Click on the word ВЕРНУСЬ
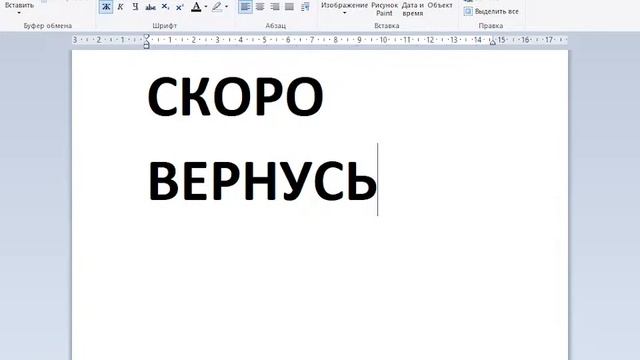The width and height of the screenshot is (640, 360). 262,180
